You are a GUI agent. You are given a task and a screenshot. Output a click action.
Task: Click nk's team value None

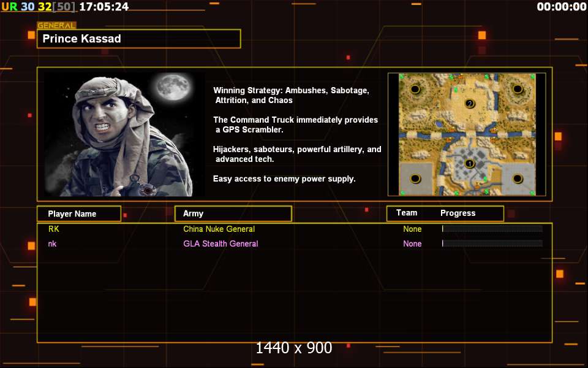412,243
